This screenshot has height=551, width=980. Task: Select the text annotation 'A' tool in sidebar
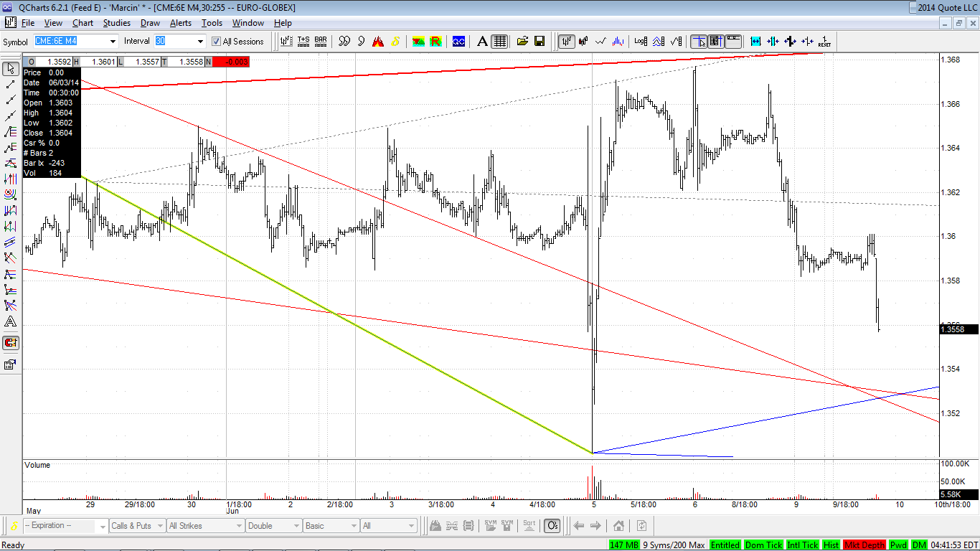(11, 321)
